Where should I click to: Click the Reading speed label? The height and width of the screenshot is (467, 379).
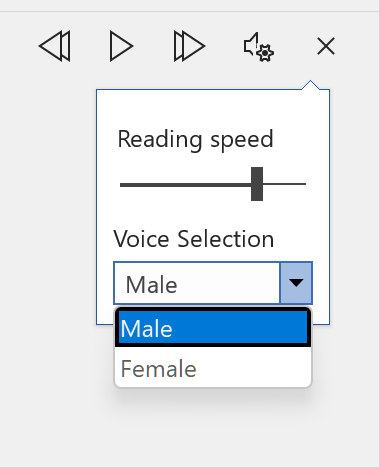(x=195, y=140)
